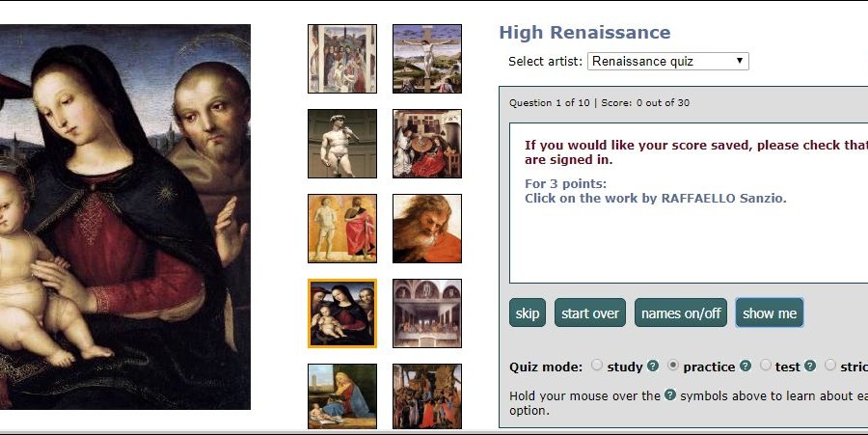
Task: Choose the old bearded man portrait thumbnail
Action: pyautogui.click(x=427, y=229)
